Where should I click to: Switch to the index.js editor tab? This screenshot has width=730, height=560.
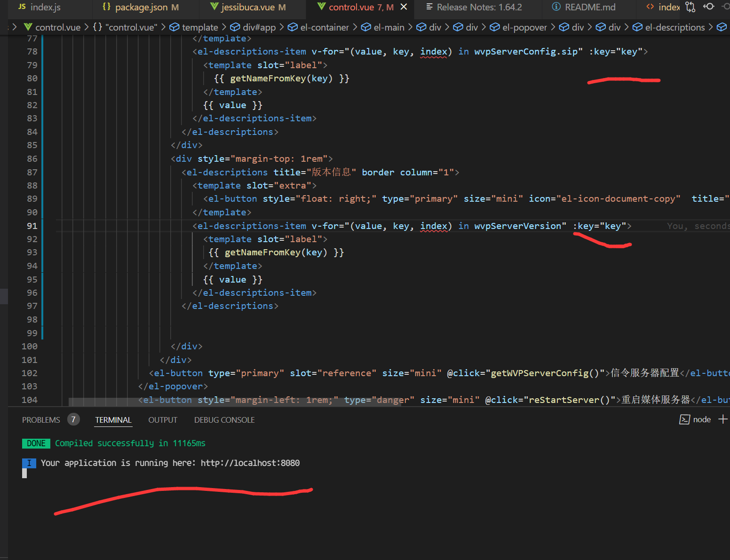[45, 7]
